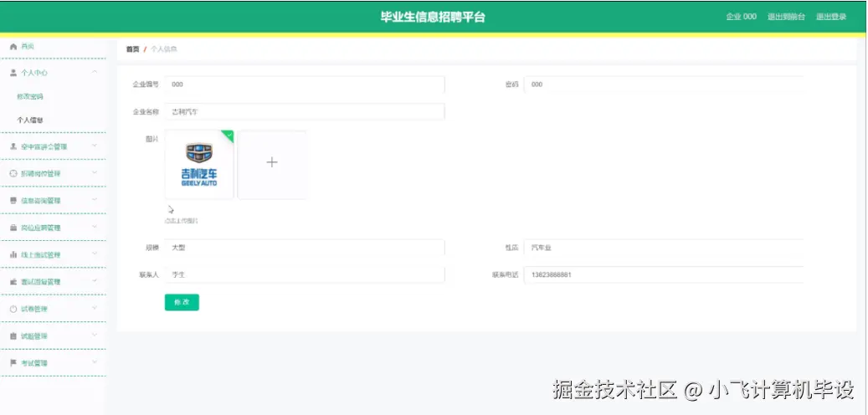The image size is (868, 415).
Task: Collapse the 个人中心 menu chevron
Action: 95,72
